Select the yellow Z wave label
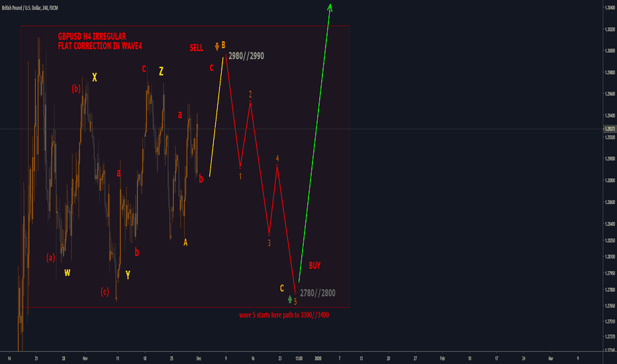Image resolution: width=617 pixels, height=364 pixels. pyautogui.click(x=161, y=71)
